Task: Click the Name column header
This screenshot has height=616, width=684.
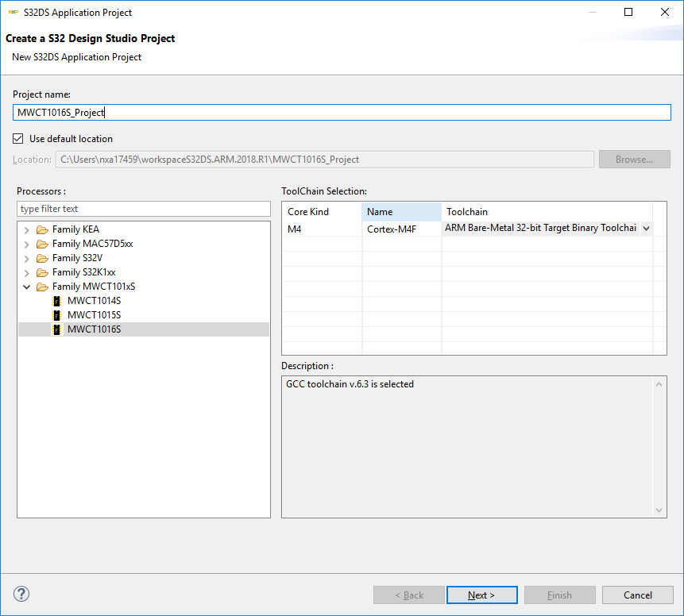Action: click(402, 211)
